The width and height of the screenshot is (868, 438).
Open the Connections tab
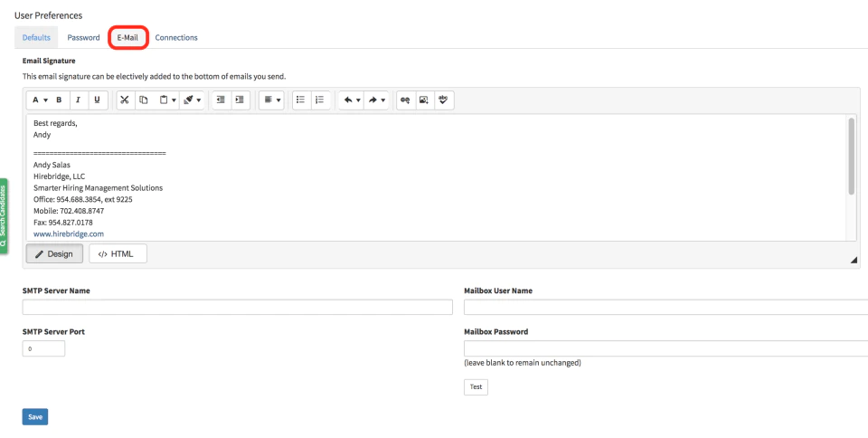(x=176, y=38)
